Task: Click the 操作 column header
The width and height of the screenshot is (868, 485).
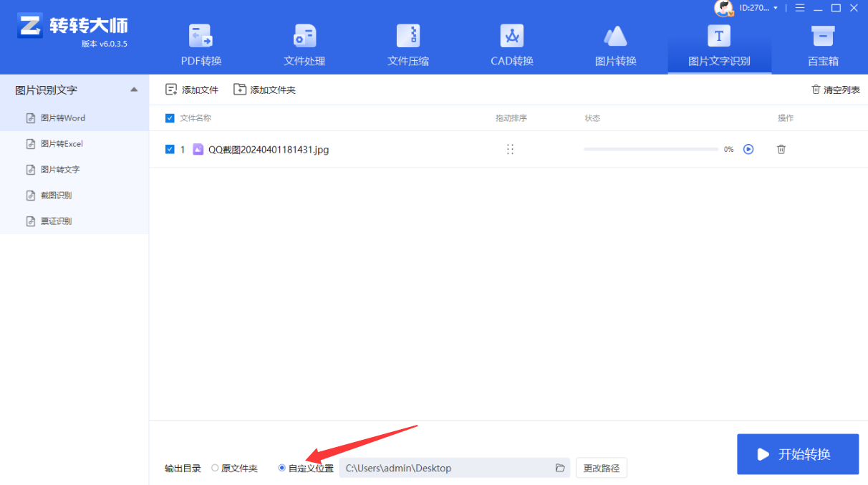Action: click(786, 118)
